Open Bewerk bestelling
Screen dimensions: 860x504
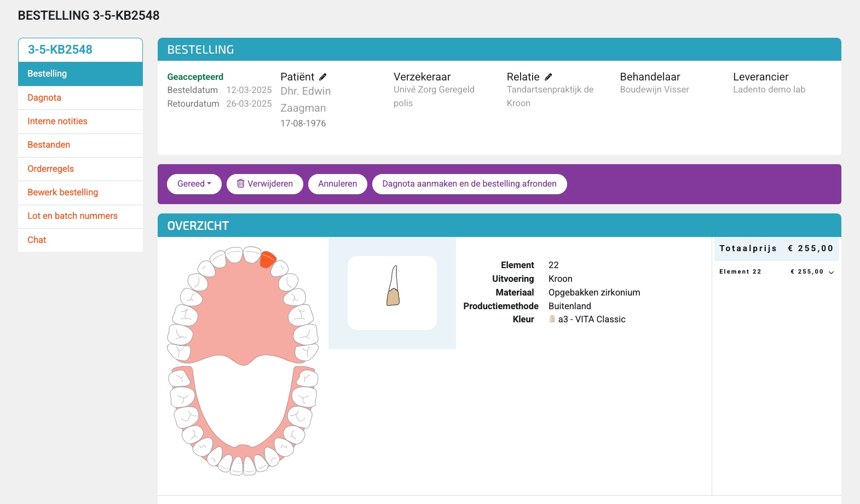[x=63, y=193]
